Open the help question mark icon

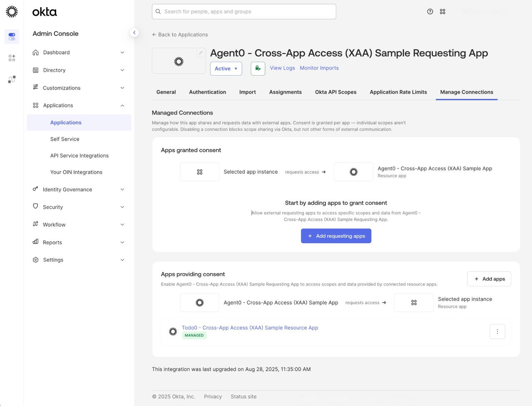coord(430,11)
